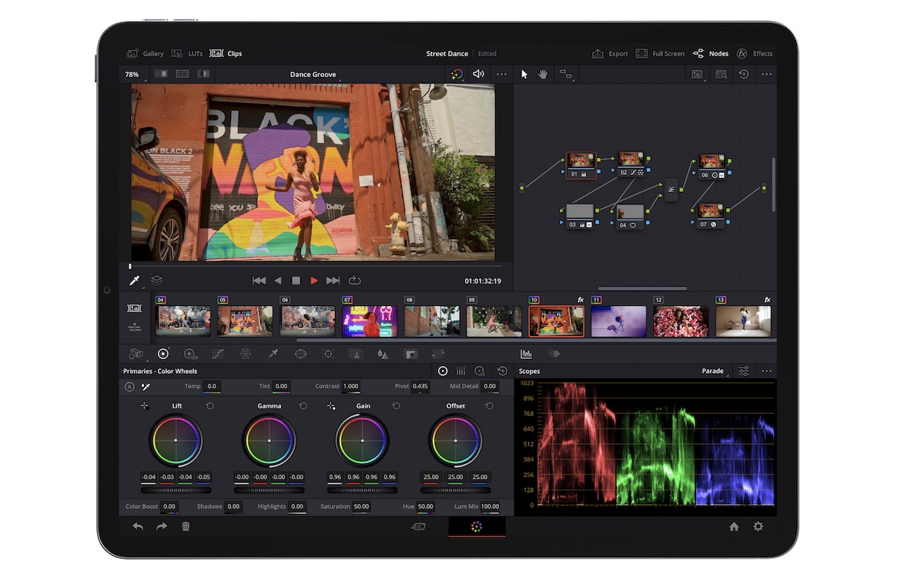Select clip 07 neon thumbnail
The height and width of the screenshot is (578, 924).
(x=370, y=321)
